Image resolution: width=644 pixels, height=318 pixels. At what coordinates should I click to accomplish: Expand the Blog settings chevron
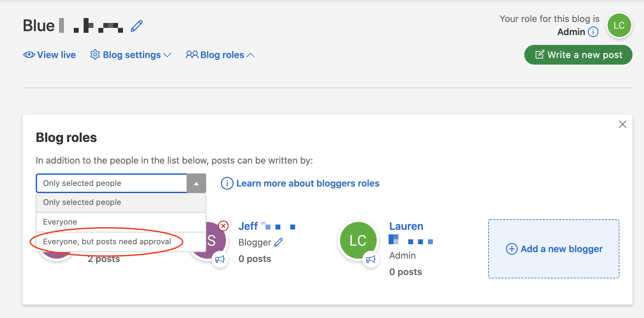point(168,55)
